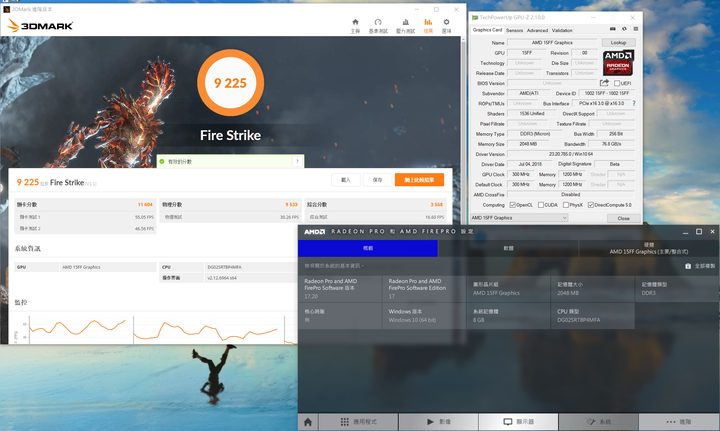Open the Display (顯示器) monitor icon button in Radeon
Viewport: 720px width, 431px height.
pyautogui.click(x=518, y=422)
